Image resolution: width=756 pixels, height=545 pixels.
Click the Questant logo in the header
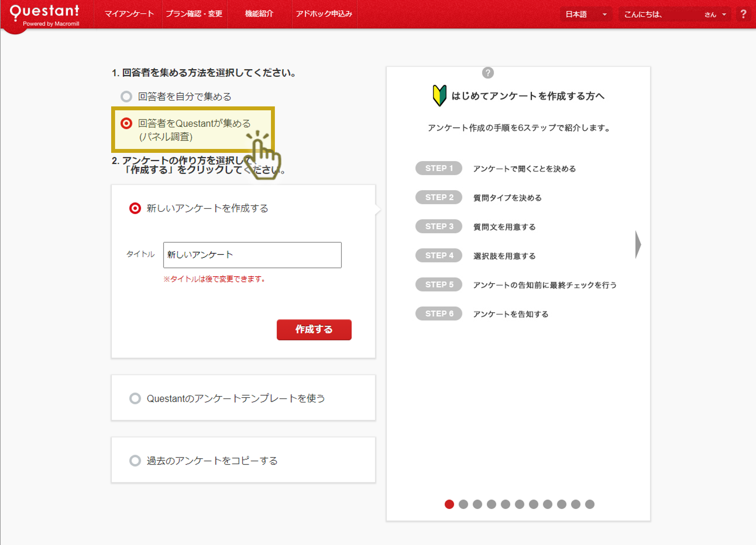pyautogui.click(x=43, y=13)
